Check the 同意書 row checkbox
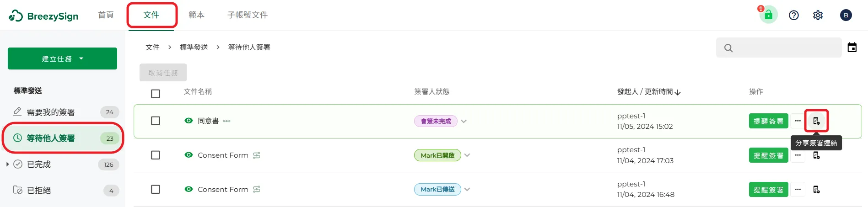Viewport: 868px width, 207px height. [x=156, y=121]
